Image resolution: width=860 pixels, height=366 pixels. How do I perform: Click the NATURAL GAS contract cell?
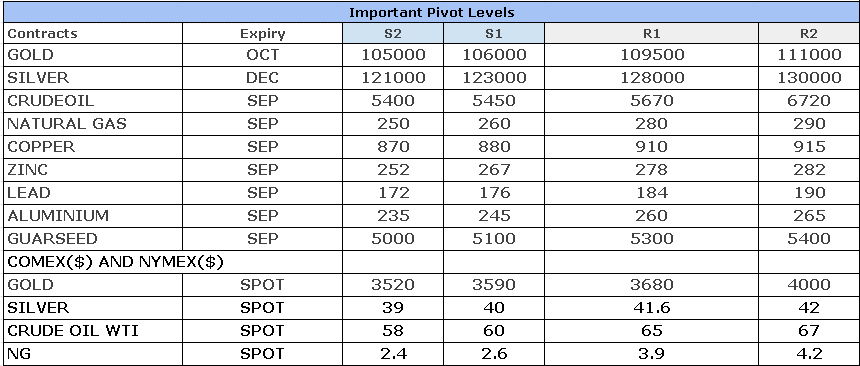[93, 124]
